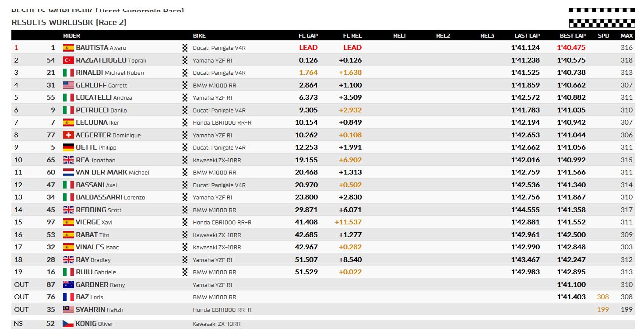Click the Dutch flag next to VAN DER MARK

pos(68,172)
